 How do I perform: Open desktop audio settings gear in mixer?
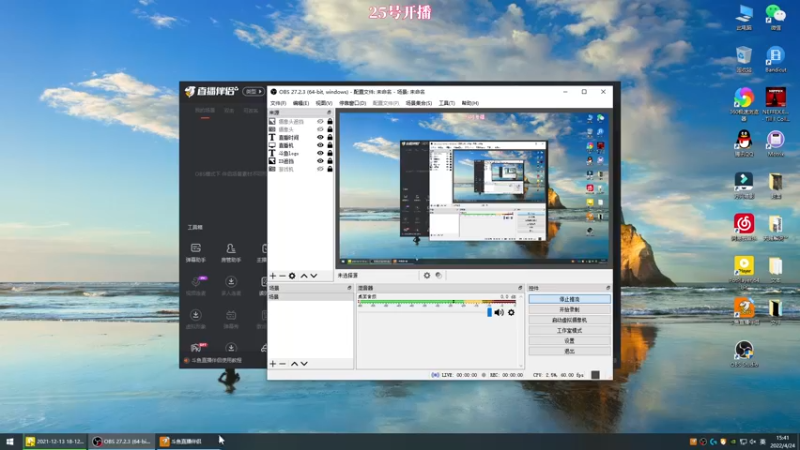pyautogui.click(x=511, y=312)
